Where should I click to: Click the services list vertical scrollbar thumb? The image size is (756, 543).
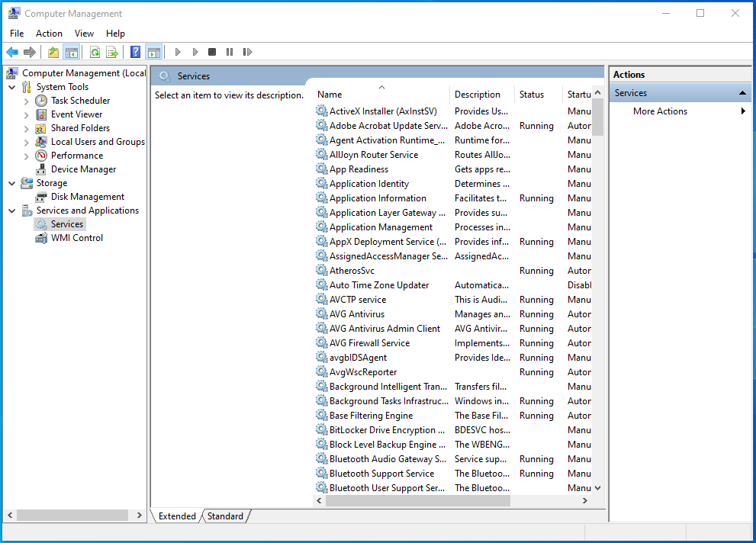coord(598,117)
